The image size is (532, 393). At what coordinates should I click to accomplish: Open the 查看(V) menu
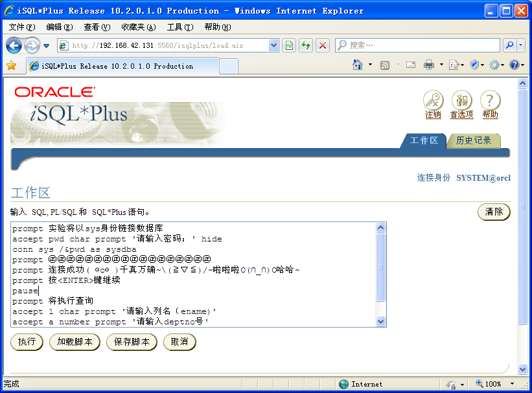pyautogui.click(x=97, y=27)
